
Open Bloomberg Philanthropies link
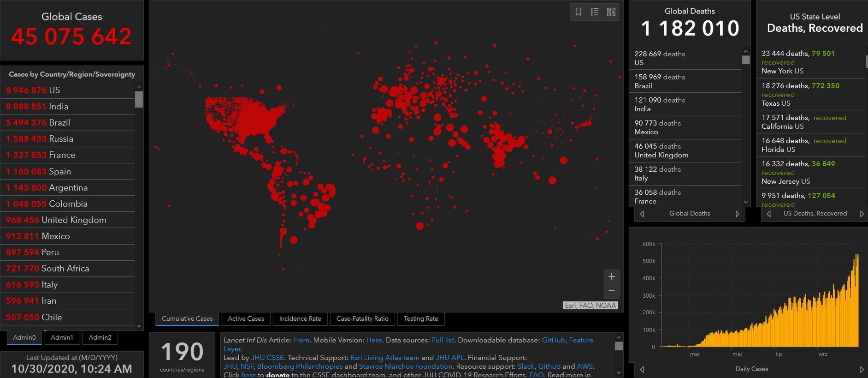(300, 366)
